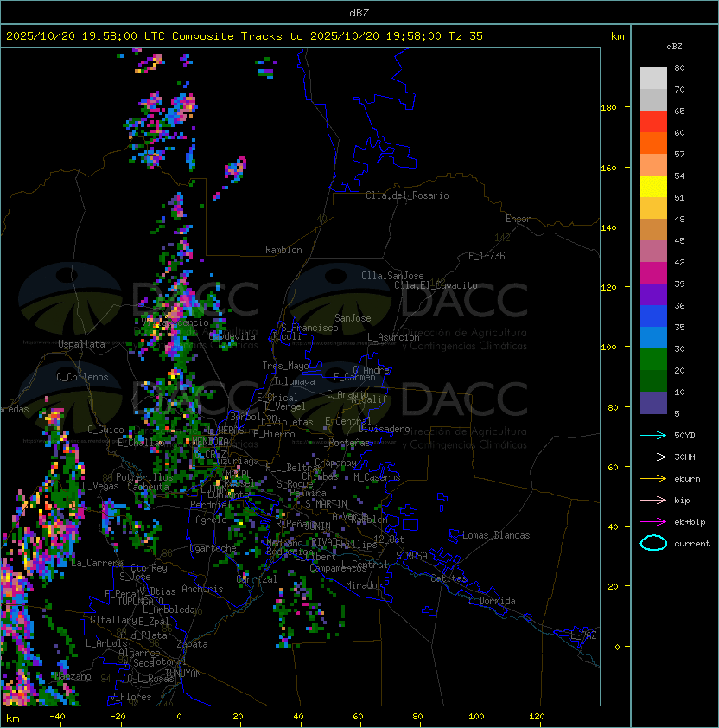Viewport: 719px width, 728px height.
Task: Click the 'L_Vegas' map label
Action: coord(100,486)
